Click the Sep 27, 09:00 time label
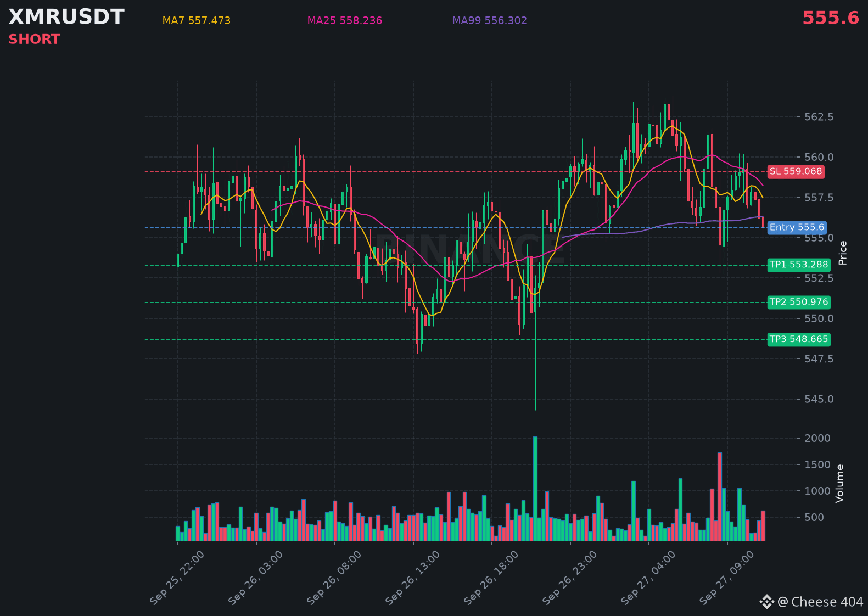868x616 pixels. point(727,578)
